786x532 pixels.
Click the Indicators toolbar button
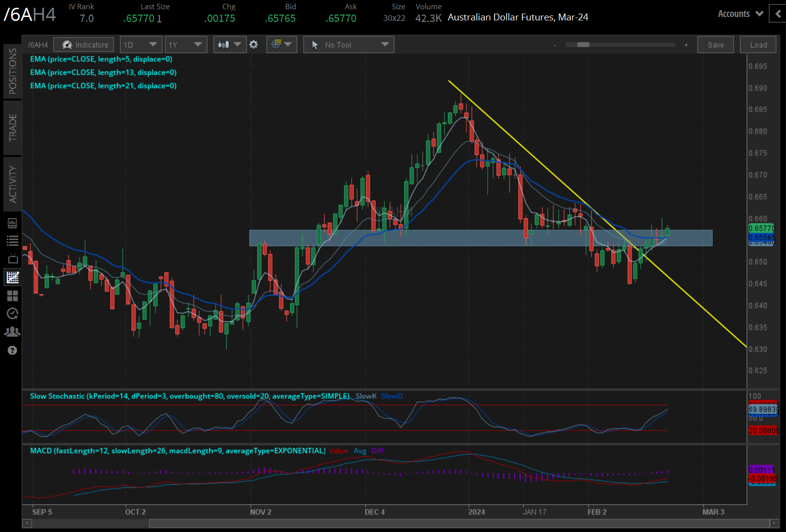[83, 44]
